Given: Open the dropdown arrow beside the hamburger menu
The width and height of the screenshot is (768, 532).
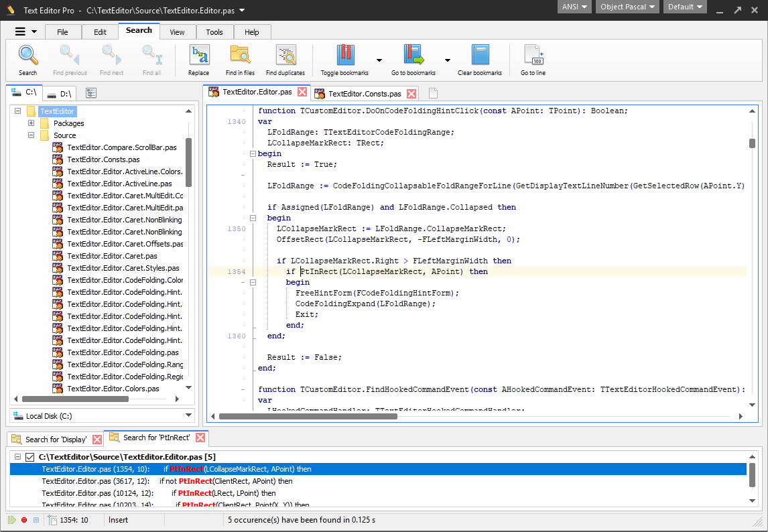Looking at the screenshot, I should [x=34, y=32].
